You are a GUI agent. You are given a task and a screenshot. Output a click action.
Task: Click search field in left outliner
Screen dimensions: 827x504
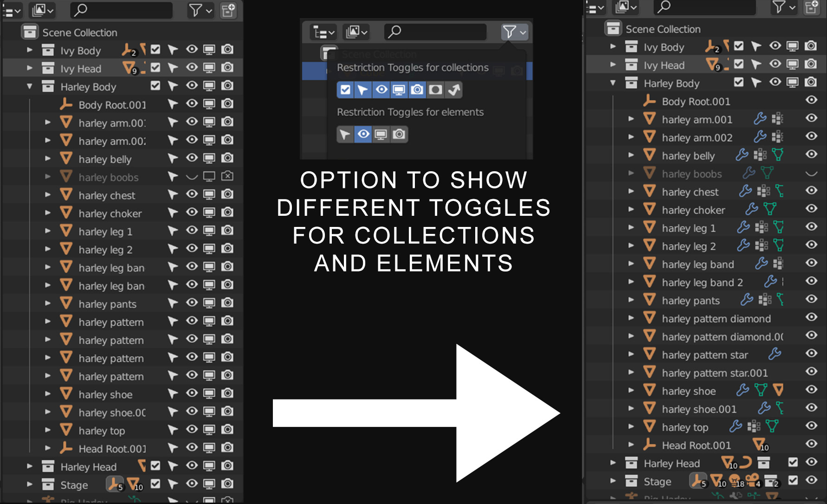[121, 10]
